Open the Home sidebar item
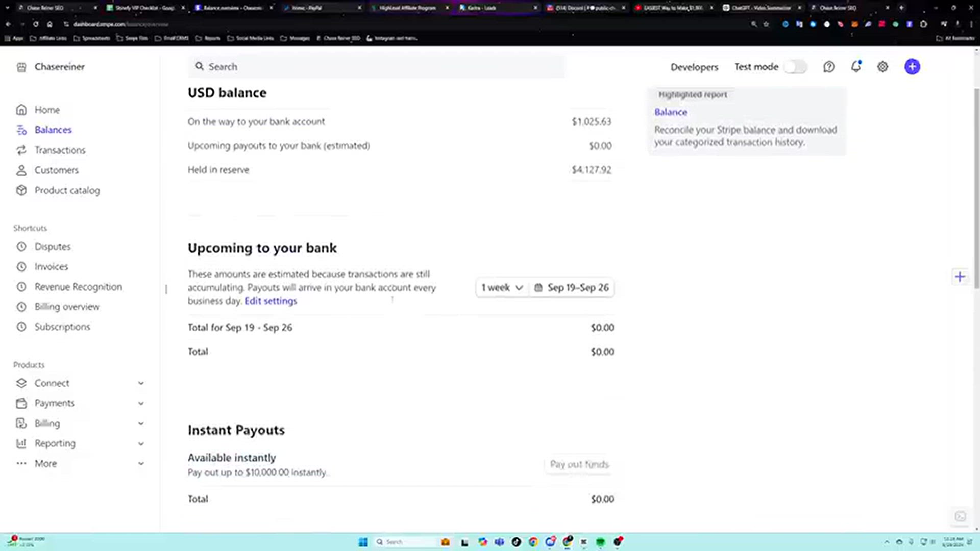This screenshot has height=551, width=980. 47,110
